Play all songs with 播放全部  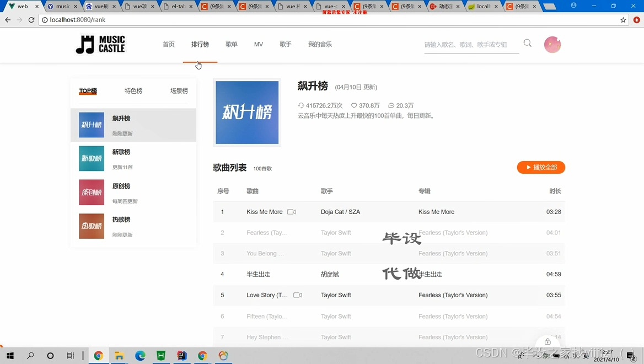541,168
